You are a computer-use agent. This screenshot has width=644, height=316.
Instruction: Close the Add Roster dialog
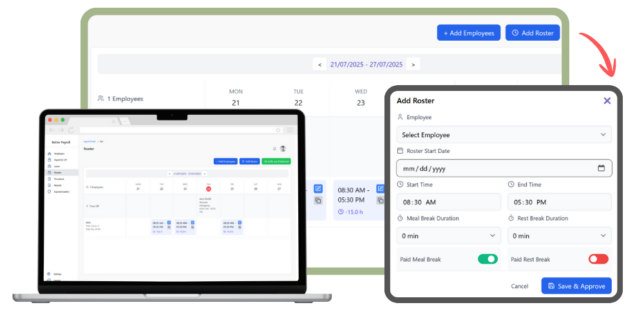607,101
